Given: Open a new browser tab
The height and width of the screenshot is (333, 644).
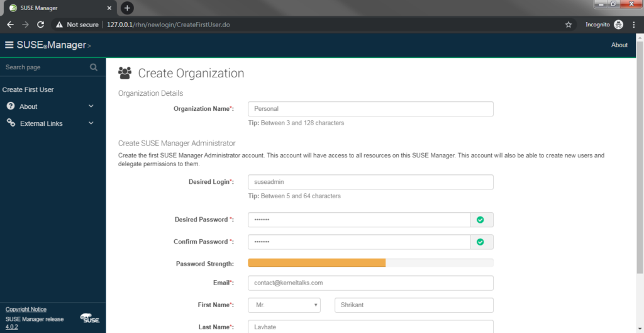Looking at the screenshot, I should pos(127,8).
